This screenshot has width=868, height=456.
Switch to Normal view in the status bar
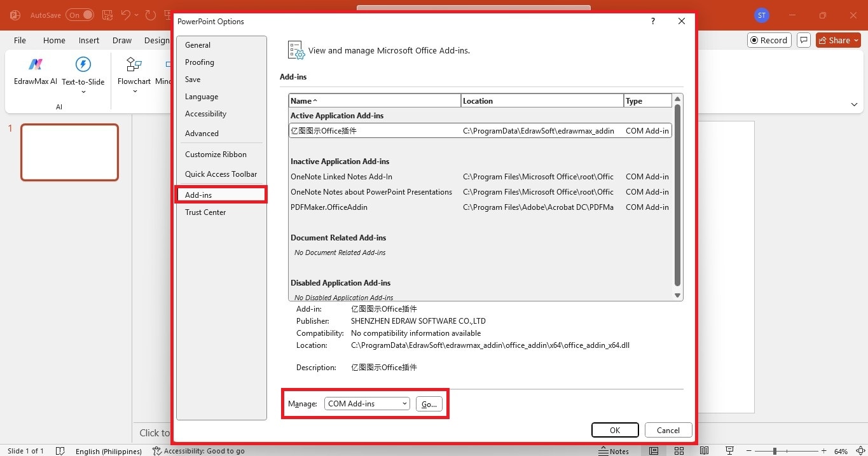pos(654,451)
